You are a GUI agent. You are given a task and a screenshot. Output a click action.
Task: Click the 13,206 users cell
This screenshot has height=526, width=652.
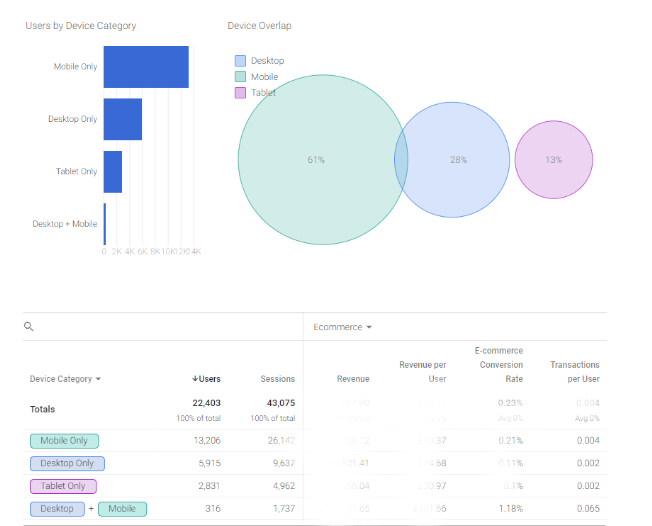[207, 441]
